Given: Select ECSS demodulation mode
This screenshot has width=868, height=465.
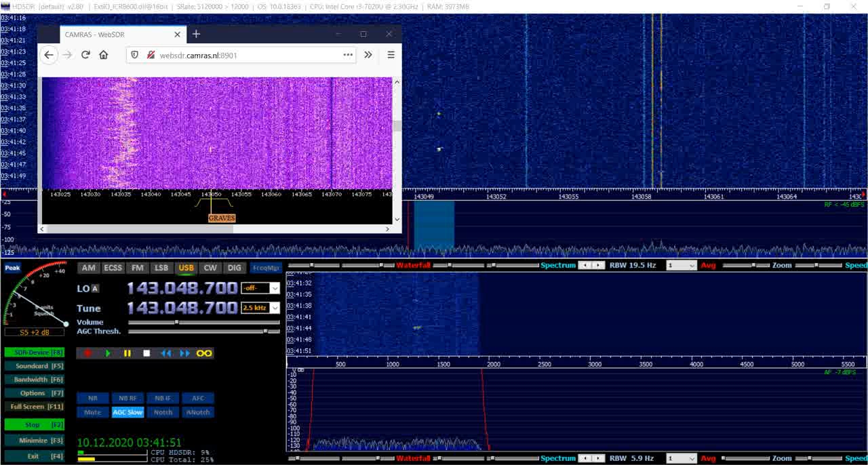Looking at the screenshot, I should click(113, 268).
